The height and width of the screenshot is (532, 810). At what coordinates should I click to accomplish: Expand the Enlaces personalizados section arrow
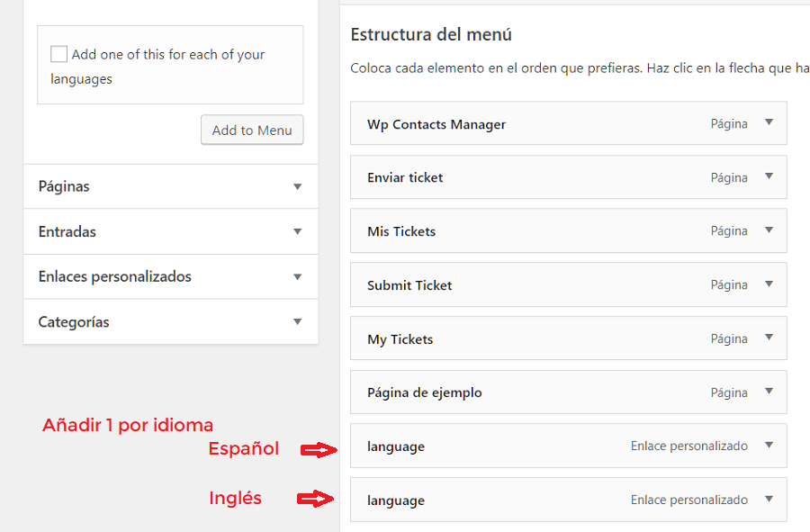click(x=297, y=276)
